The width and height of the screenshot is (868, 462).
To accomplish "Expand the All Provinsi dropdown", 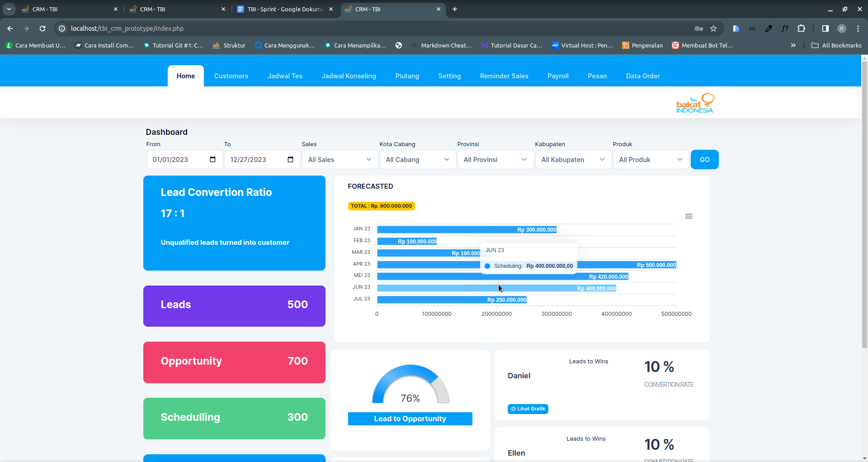I will coord(495,159).
